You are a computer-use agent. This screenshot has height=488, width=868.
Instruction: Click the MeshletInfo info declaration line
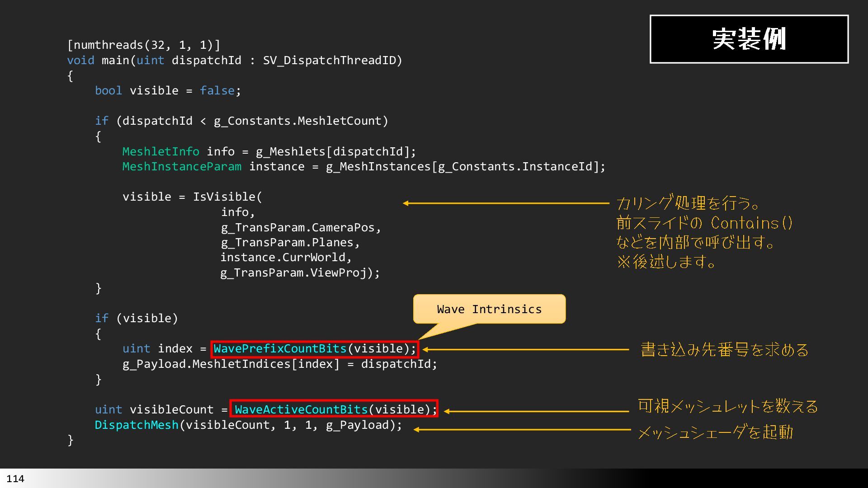point(269,151)
